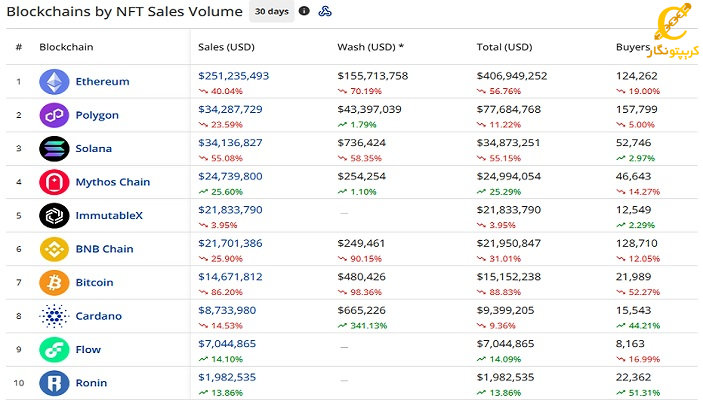The width and height of the screenshot is (703, 400).
Task: Select Cardano wash value $665,226
Action: click(x=361, y=310)
